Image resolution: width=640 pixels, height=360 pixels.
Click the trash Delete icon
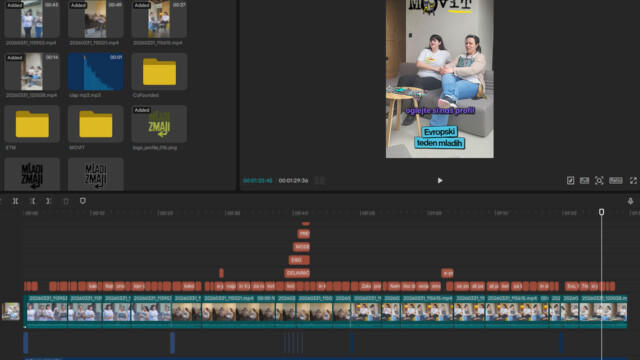[x=66, y=201]
